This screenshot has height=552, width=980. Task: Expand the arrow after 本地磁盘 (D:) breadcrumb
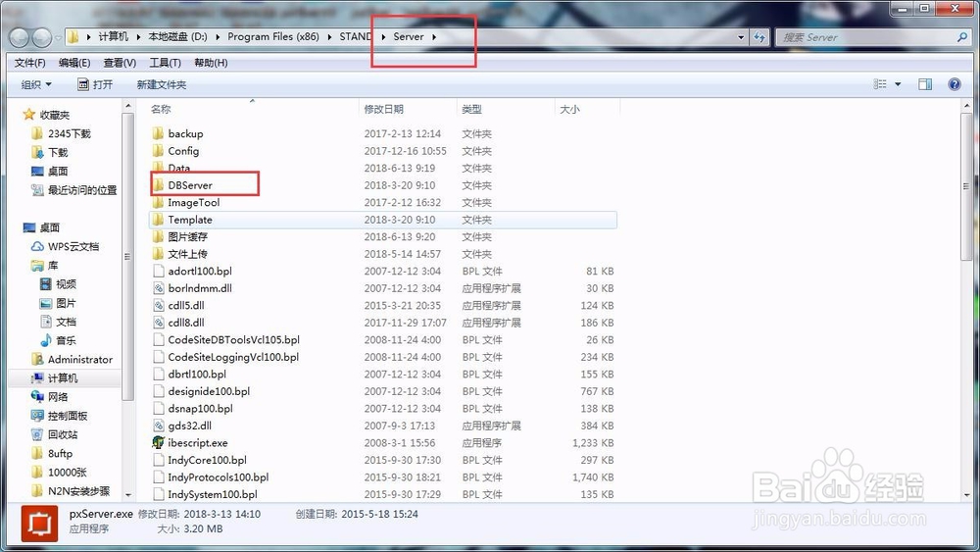218,37
